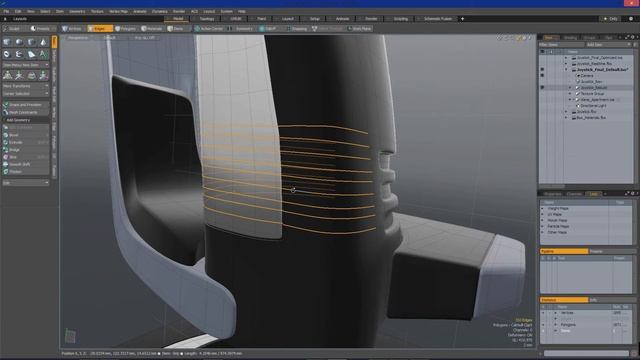Click the Bridge tool
The width and height of the screenshot is (640, 360).
coord(25,149)
